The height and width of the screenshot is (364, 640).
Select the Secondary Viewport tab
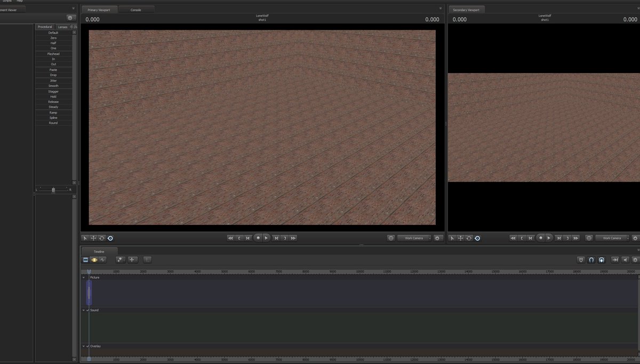[466, 10]
